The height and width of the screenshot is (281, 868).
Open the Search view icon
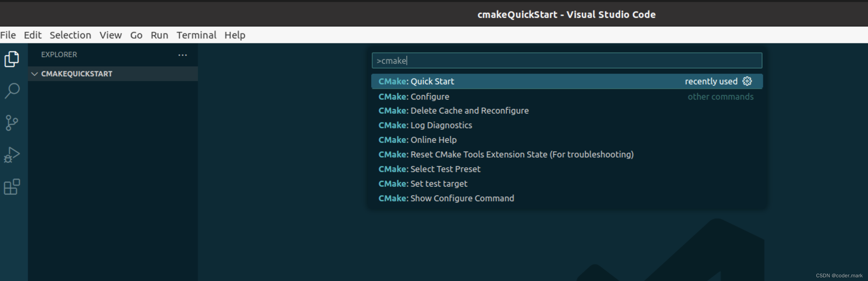pos(12,91)
